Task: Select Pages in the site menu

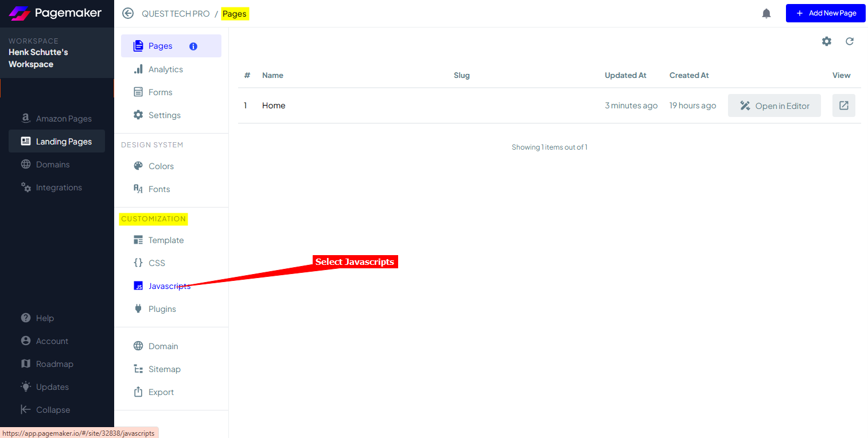Action: coord(171,46)
